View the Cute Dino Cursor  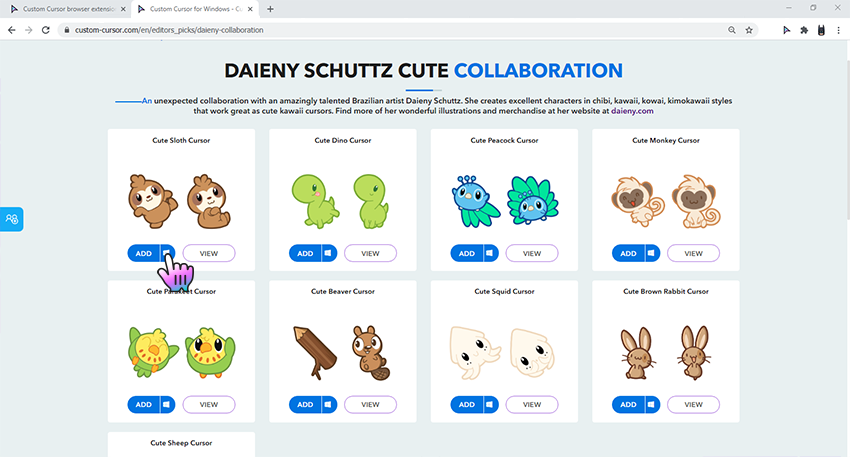[370, 253]
